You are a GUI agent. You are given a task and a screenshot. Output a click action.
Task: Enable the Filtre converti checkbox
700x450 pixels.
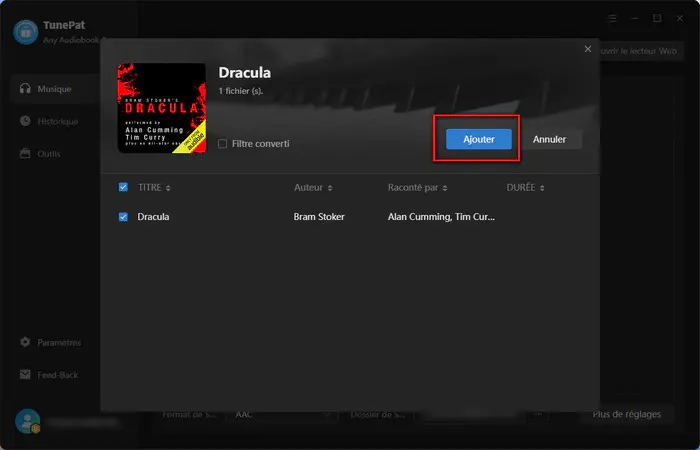coord(222,144)
